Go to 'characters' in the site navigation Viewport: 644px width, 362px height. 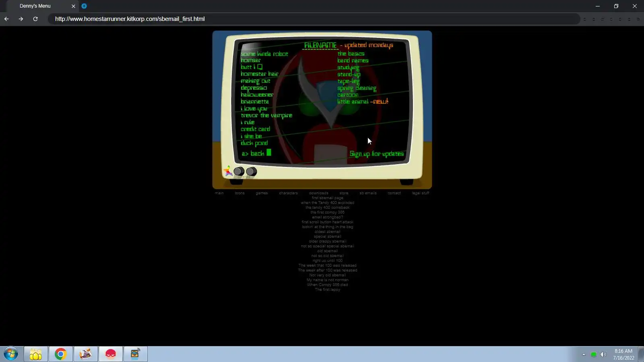[x=289, y=193]
